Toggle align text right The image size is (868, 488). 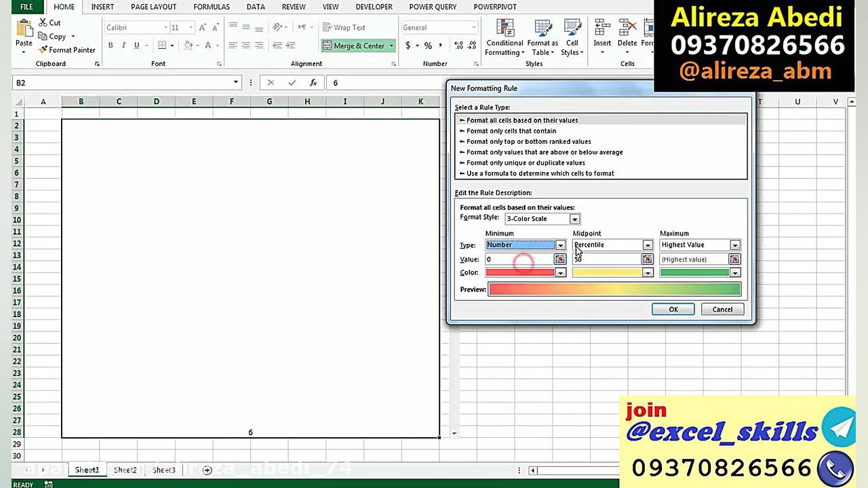258,45
